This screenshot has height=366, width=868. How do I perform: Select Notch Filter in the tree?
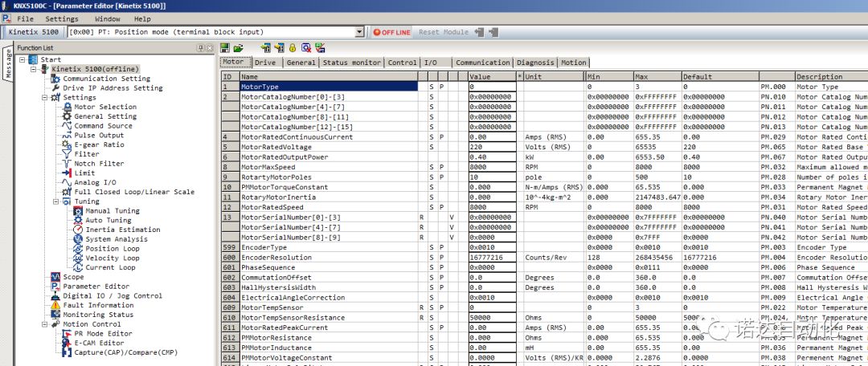click(99, 164)
